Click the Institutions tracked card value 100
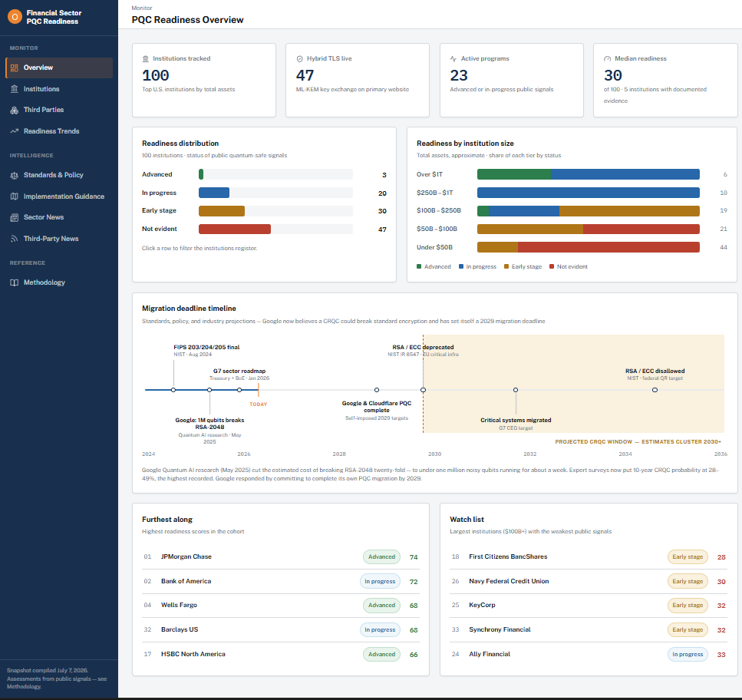Viewport: 742px width, 700px height. (x=156, y=75)
